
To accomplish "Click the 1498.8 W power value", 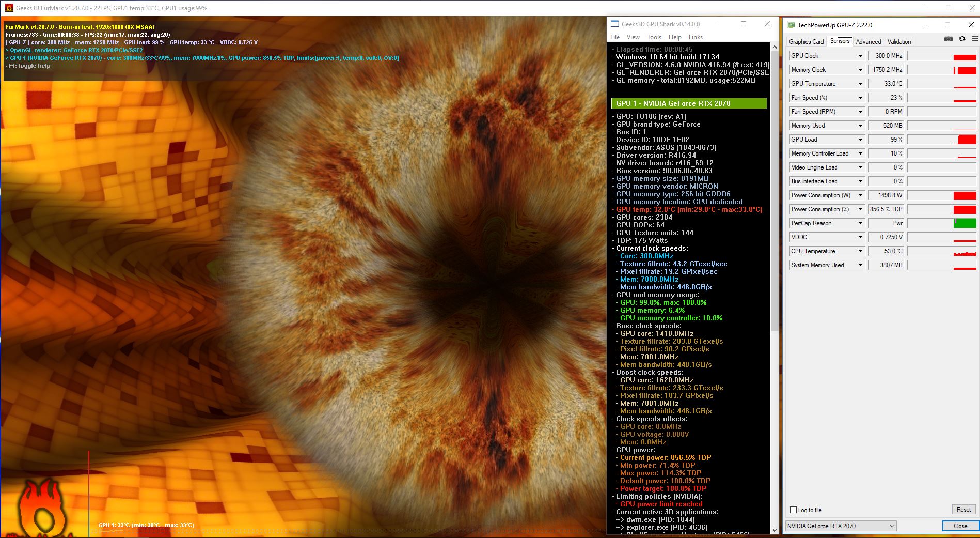I will [x=886, y=195].
